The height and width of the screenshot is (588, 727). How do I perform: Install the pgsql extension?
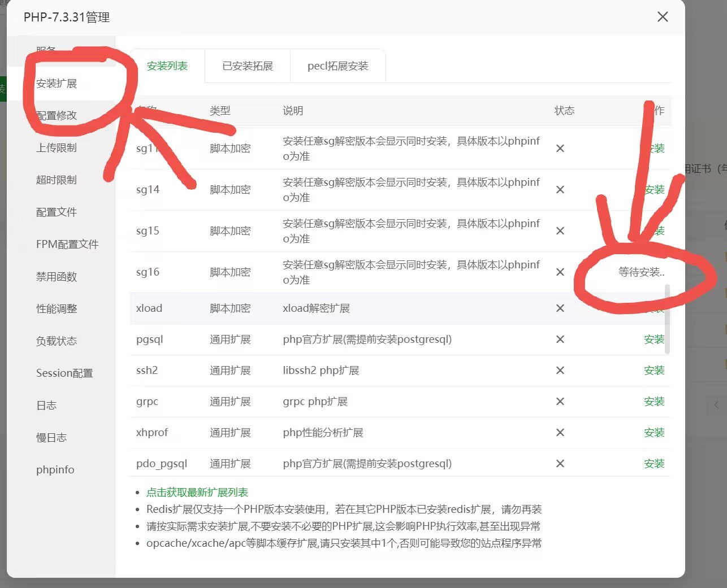[654, 339]
